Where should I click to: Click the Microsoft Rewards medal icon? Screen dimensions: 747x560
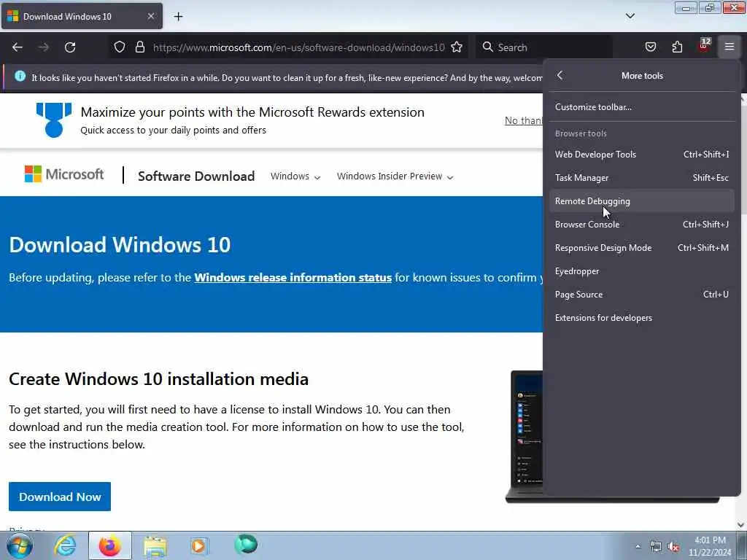[x=54, y=120]
